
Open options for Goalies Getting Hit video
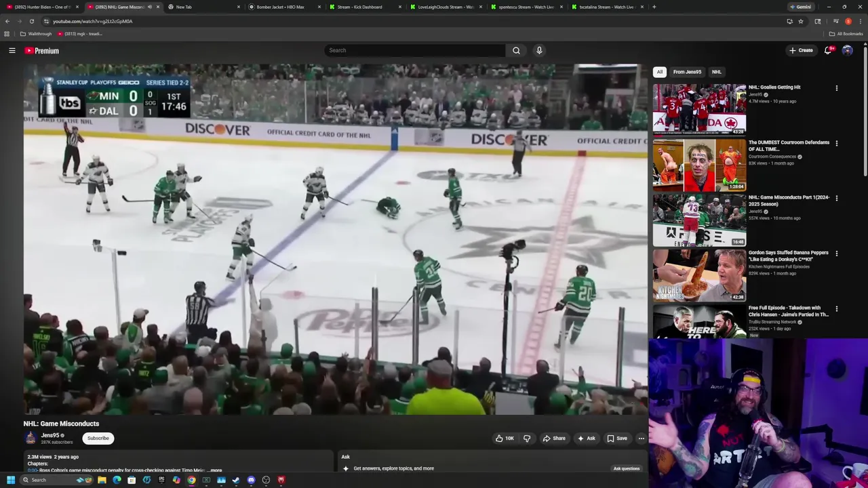click(836, 88)
